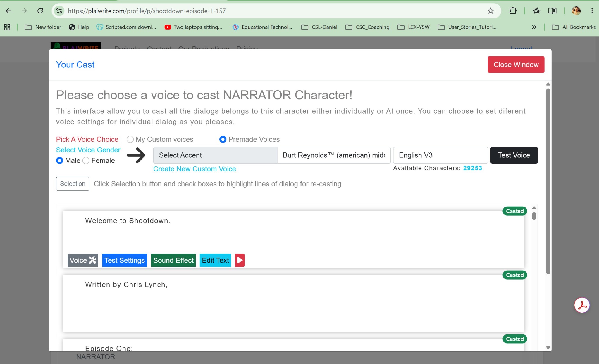Open the apps grid in bookmarks bar
The height and width of the screenshot is (364, 599).
click(7, 27)
